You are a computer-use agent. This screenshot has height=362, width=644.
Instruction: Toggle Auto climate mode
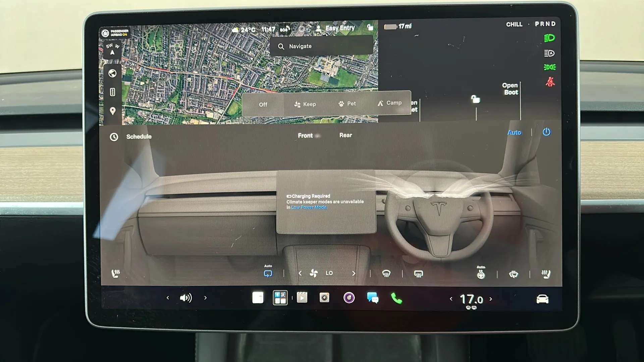pos(514,132)
